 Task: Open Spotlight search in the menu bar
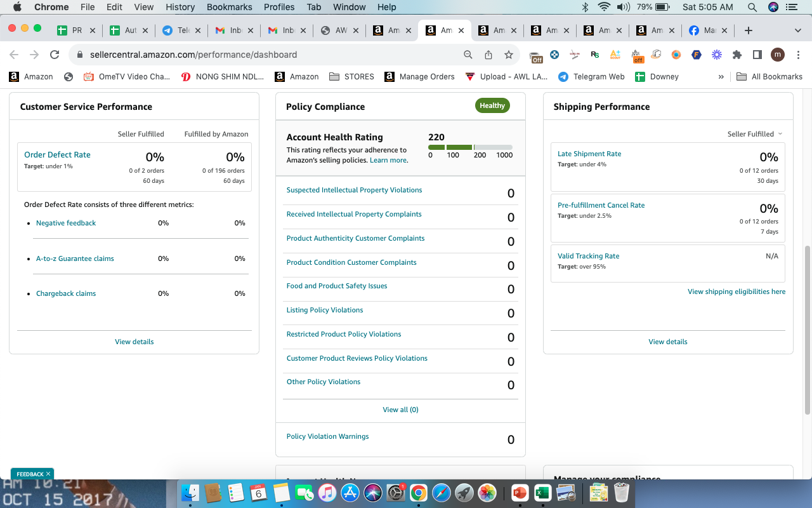point(752,7)
